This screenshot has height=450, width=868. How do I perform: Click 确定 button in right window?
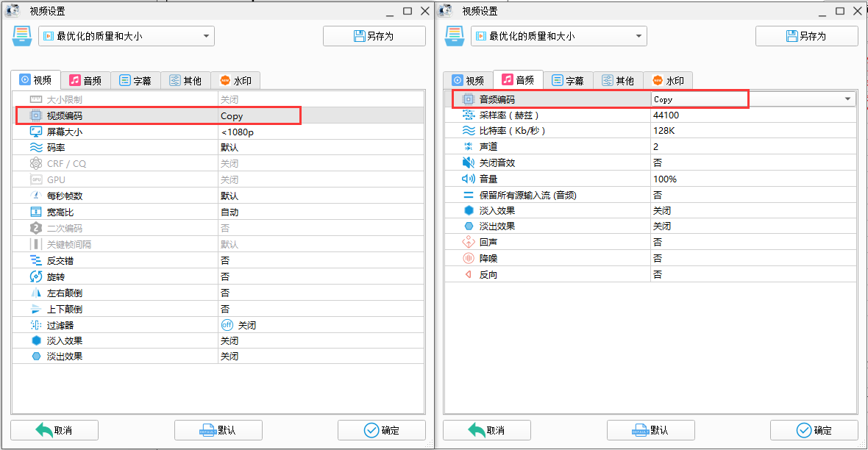[814, 430]
